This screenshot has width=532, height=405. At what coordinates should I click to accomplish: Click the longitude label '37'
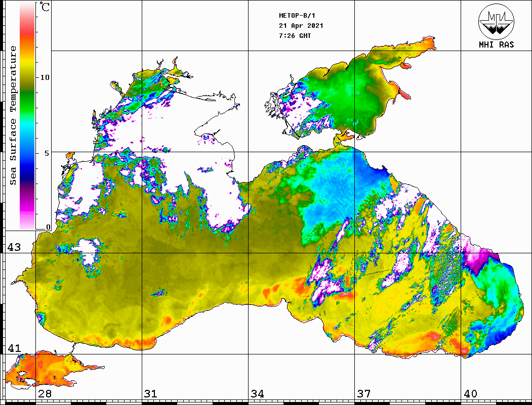(364, 394)
